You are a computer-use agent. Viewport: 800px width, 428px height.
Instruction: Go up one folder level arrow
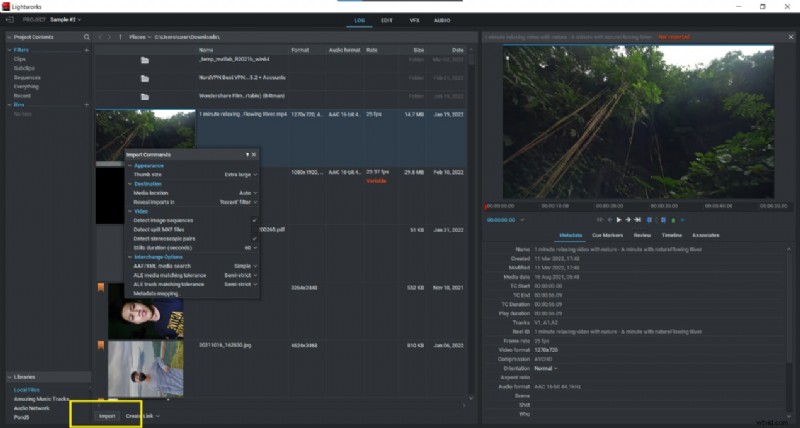tap(120, 37)
